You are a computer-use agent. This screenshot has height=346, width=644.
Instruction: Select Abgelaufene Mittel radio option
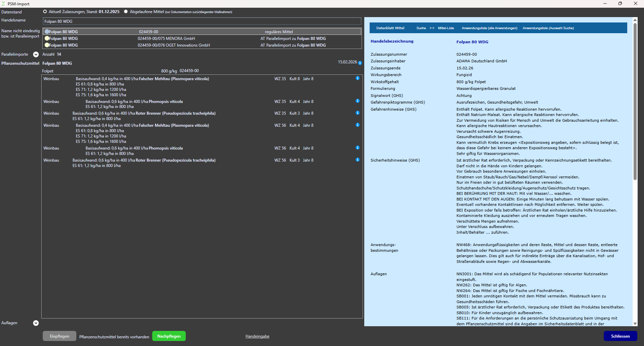pyautogui.click(x=126, y=12)
